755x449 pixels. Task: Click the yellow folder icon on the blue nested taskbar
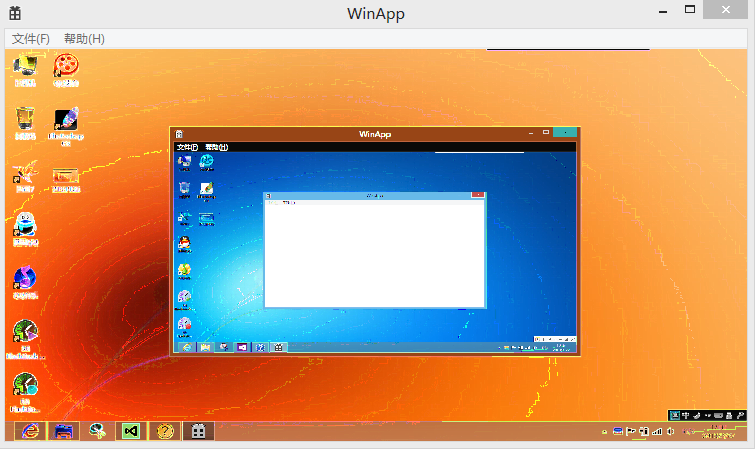click(x=205, y=347)
